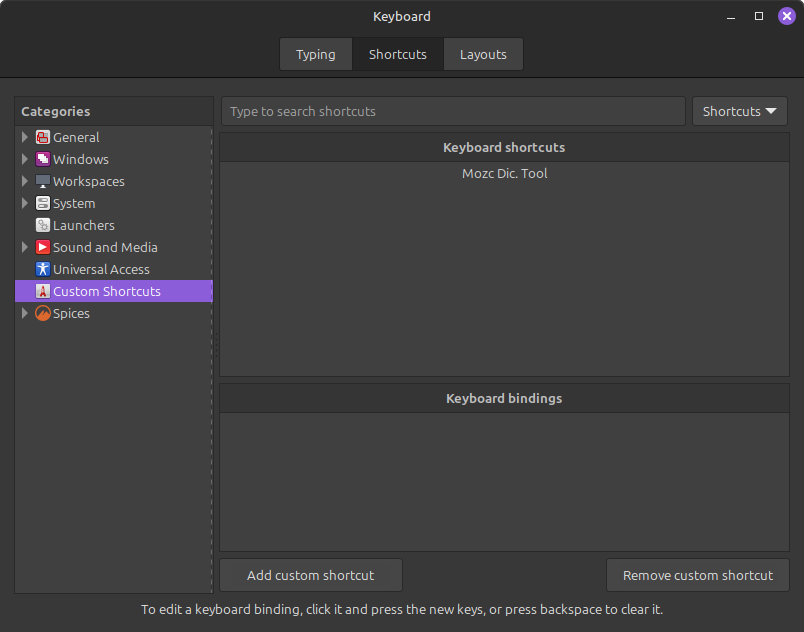Click the Sound and Media play icon
The width and height of the screenshot is (804, 632).
tap(43, 248)
